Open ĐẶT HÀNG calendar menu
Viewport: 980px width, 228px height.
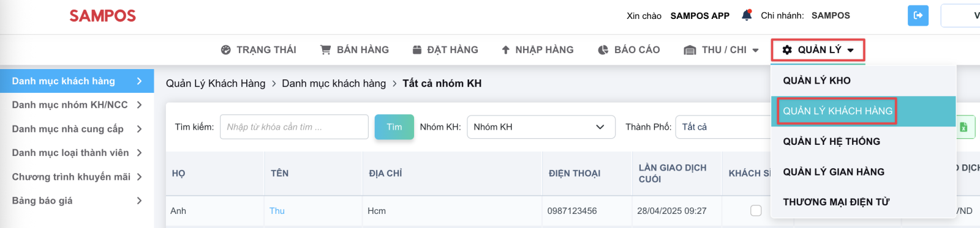[445, 50]
